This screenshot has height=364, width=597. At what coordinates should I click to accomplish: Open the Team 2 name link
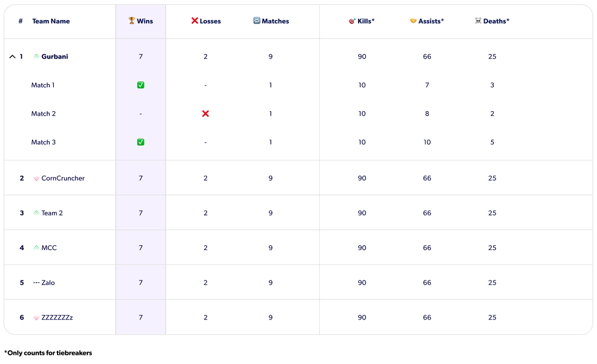[52, 213]
